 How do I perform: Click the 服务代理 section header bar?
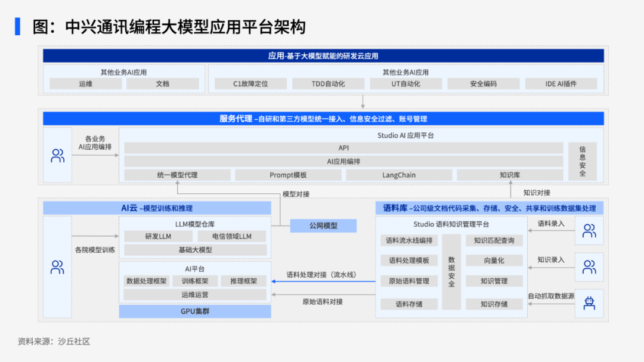(x=323, y=119)
